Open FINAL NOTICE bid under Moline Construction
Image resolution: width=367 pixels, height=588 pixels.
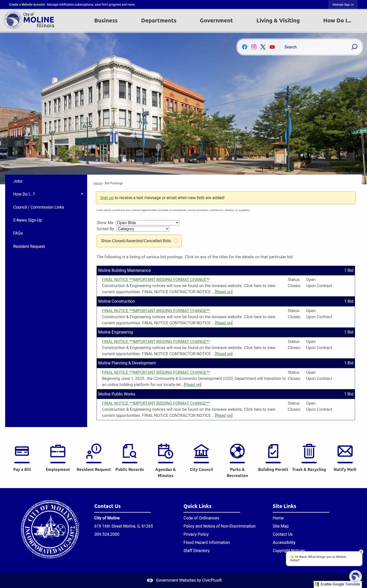(156, 311)
